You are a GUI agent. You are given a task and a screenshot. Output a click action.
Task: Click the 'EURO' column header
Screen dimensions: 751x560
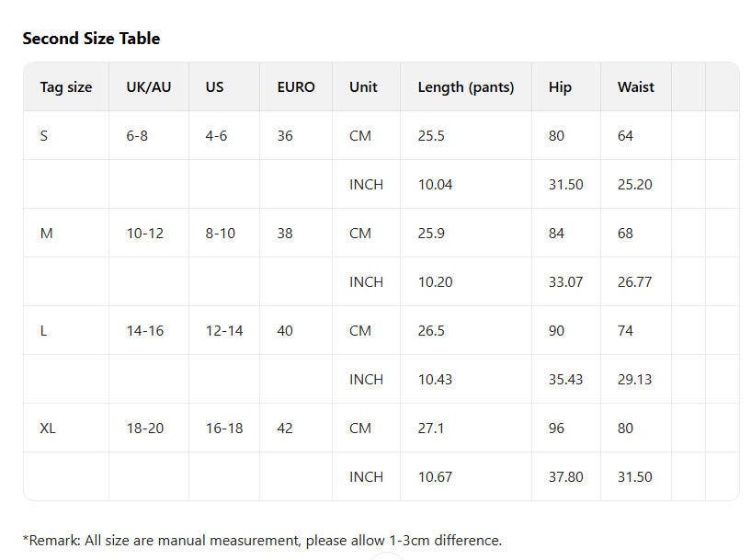[296, 87]
